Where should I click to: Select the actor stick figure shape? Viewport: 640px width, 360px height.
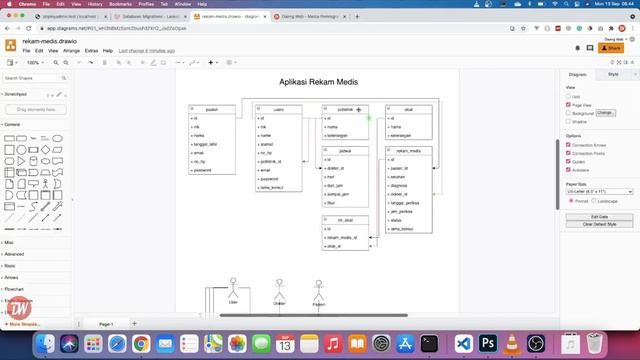click(x=45, y=184)
